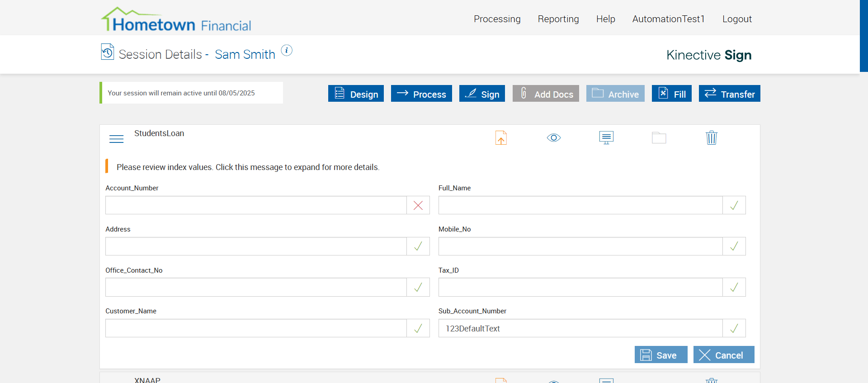Click the StudentsLoan folder icon

pos(659,138)
